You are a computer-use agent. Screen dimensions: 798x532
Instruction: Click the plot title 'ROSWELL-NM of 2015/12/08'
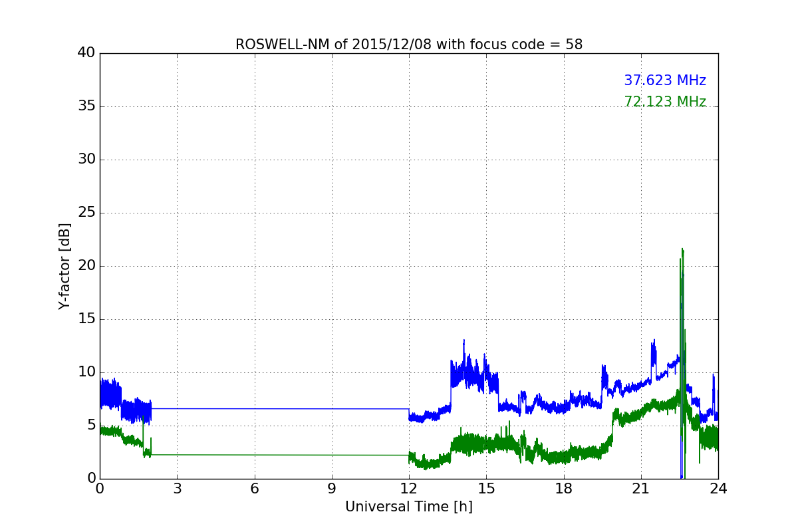point(409,45)
